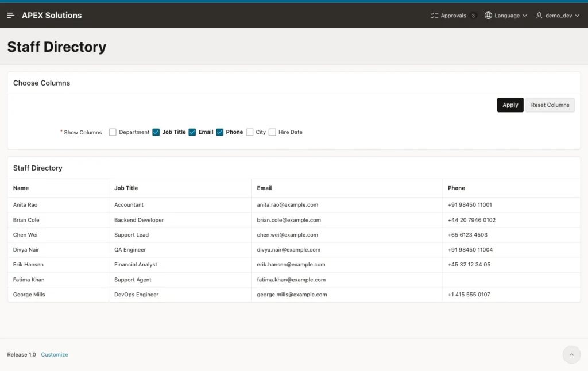The height and width of the screenshot is (371, 588).
Task: Click the Job Title column header
Action: [180, 188]
